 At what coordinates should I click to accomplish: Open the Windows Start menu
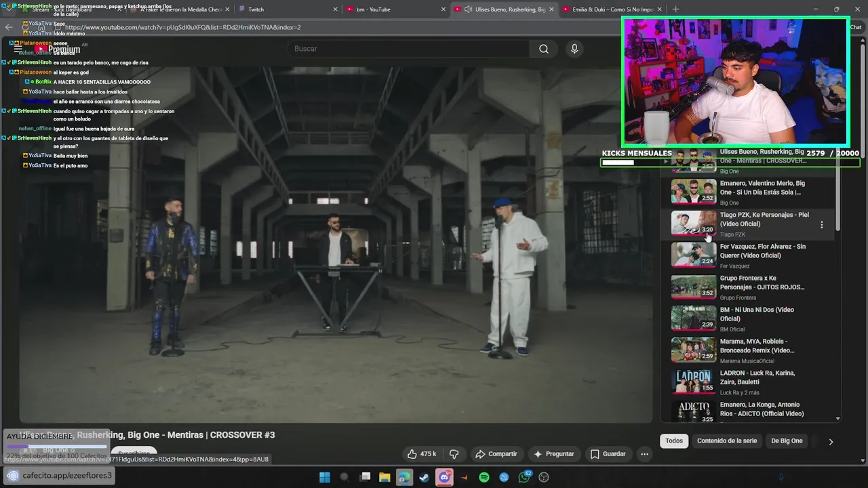tap(325, 477)
